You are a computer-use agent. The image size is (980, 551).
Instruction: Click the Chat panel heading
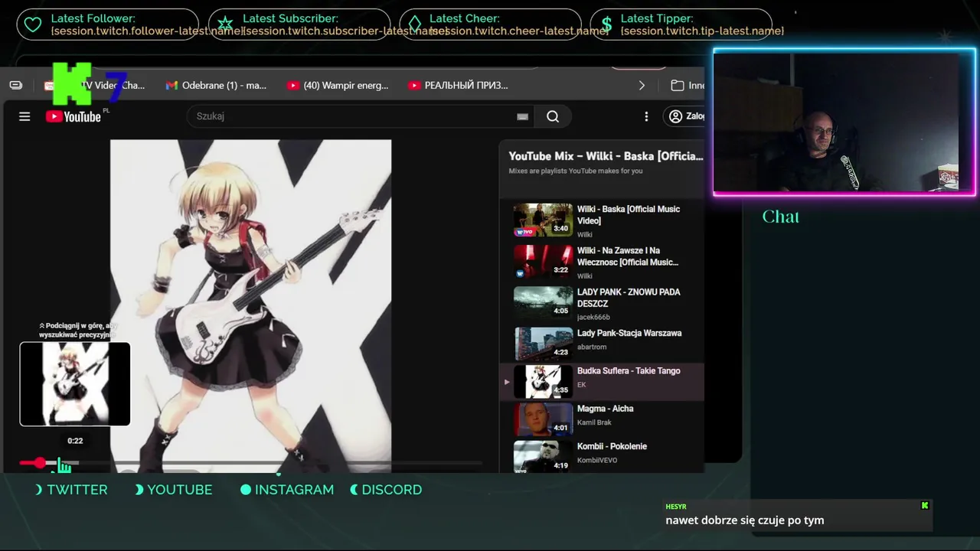point(781,217)
